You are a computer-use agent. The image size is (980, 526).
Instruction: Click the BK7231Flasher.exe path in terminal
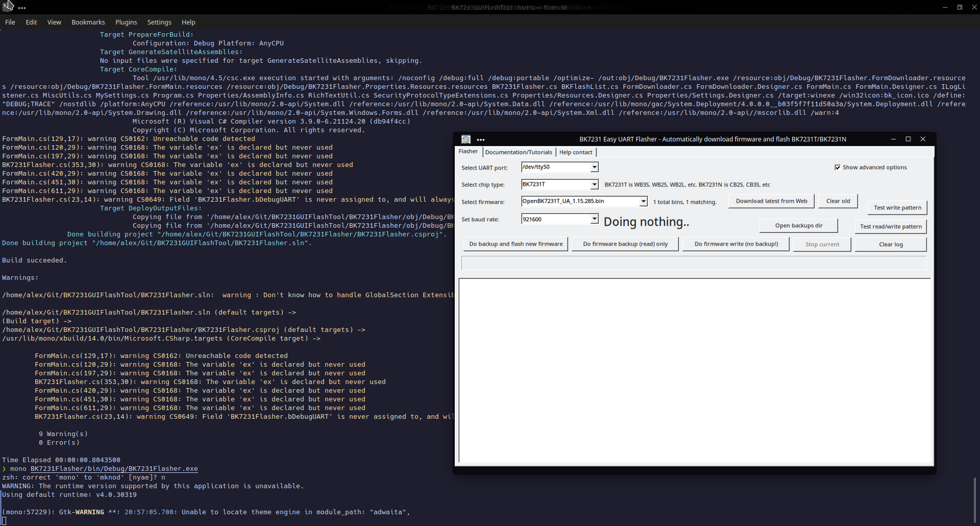(114, 468)
